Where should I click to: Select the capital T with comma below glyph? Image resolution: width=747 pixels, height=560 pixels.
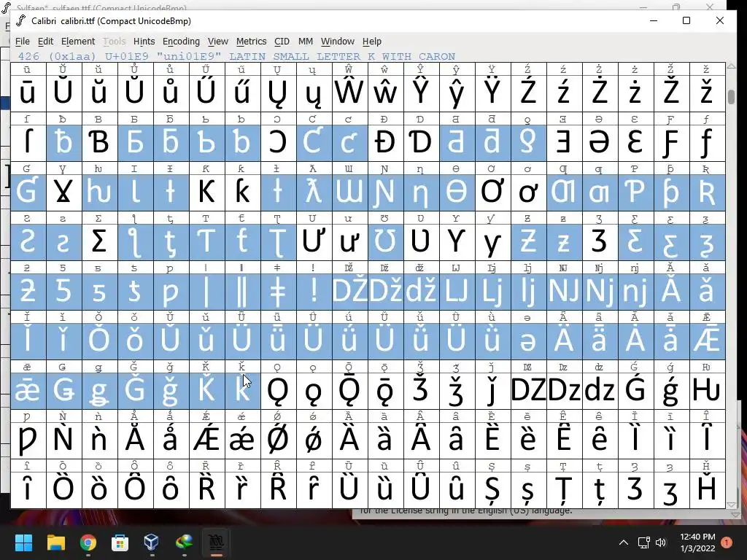564,489
